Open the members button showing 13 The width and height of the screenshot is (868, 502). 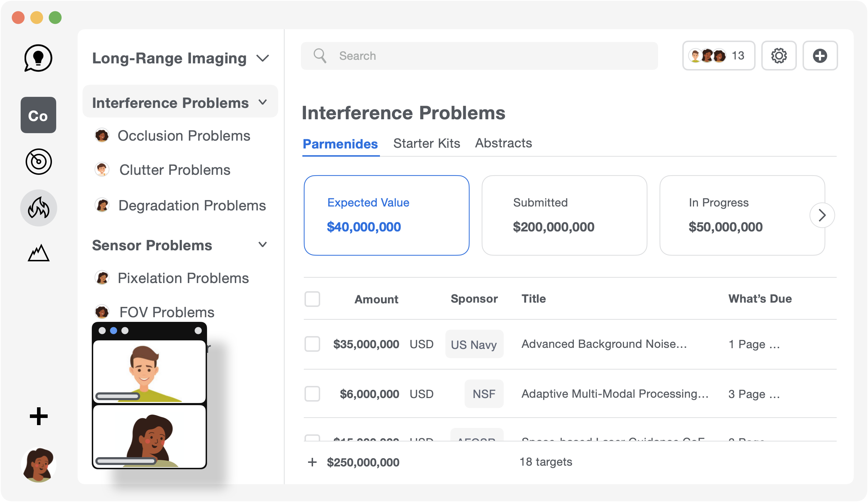pyautogui.click(x=719, y=56)
